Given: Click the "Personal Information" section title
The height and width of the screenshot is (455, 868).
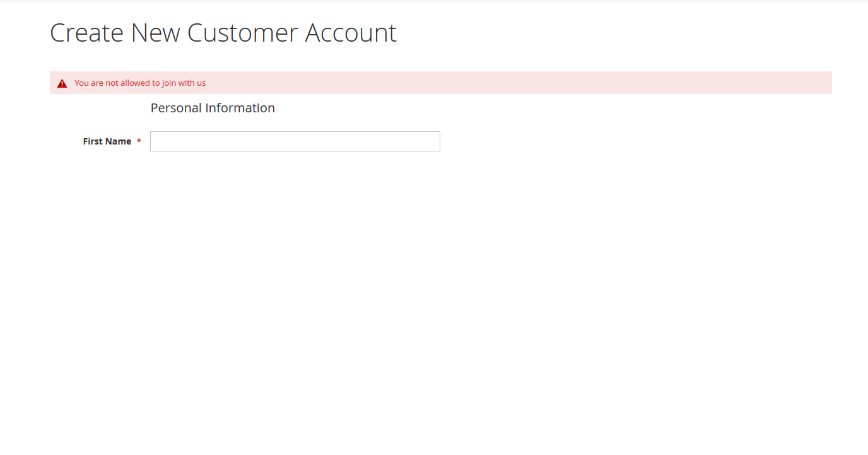Looking at the screenshot, I should tap(213, 108).
